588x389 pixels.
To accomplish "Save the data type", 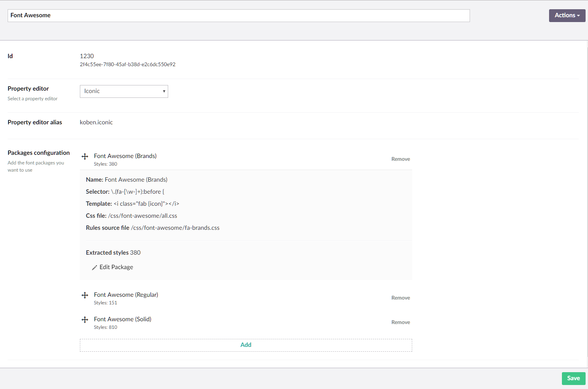I will (574, 378).
